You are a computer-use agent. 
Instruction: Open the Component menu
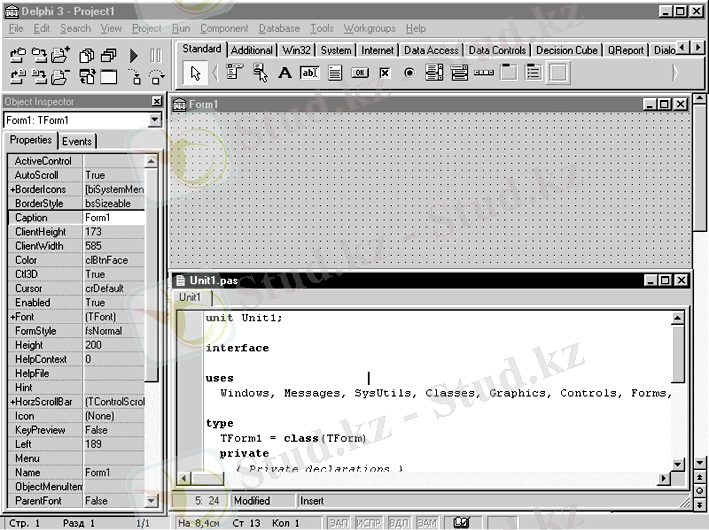pos(223,29)
